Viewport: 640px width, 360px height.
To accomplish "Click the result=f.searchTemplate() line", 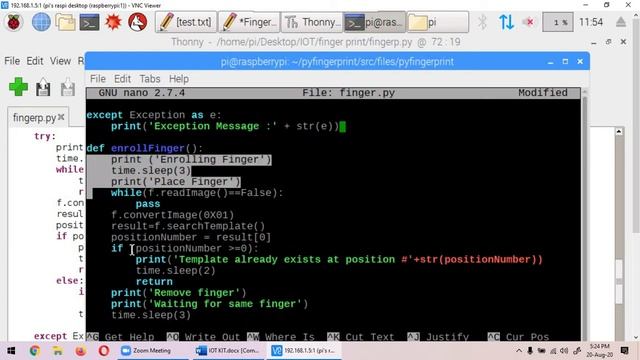I will [x=188, y=226].
